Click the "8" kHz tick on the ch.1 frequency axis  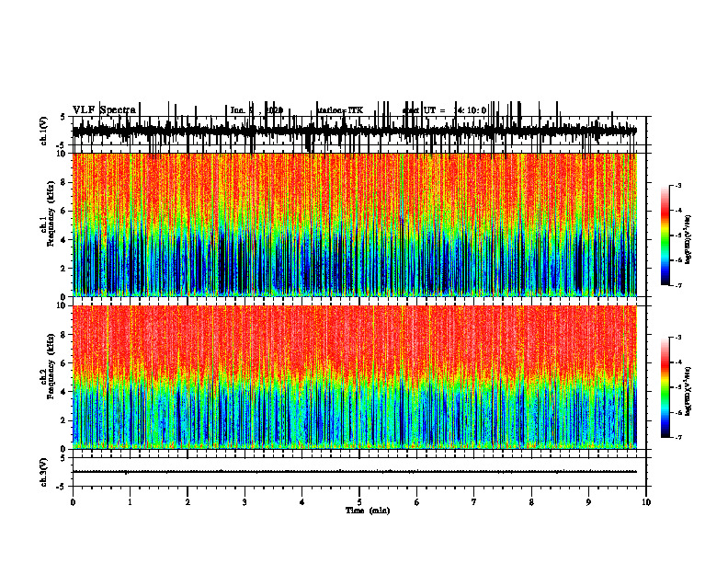click(64, 182)
